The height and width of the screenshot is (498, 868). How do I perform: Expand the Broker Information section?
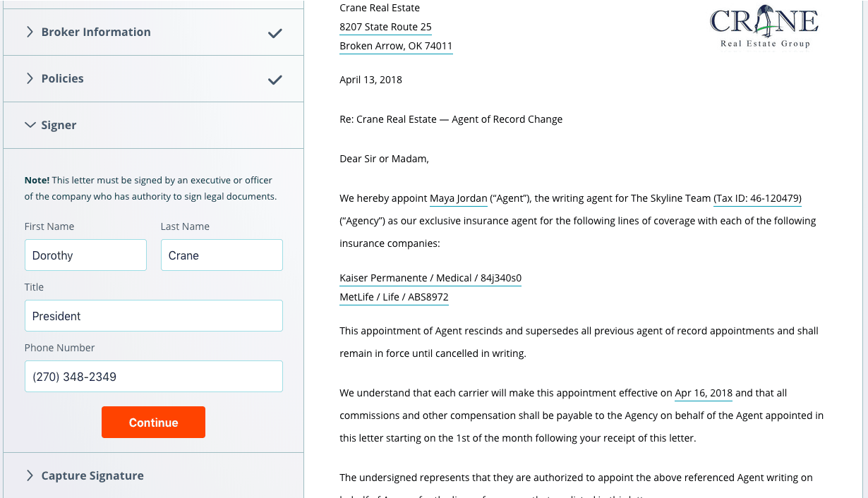95,32
